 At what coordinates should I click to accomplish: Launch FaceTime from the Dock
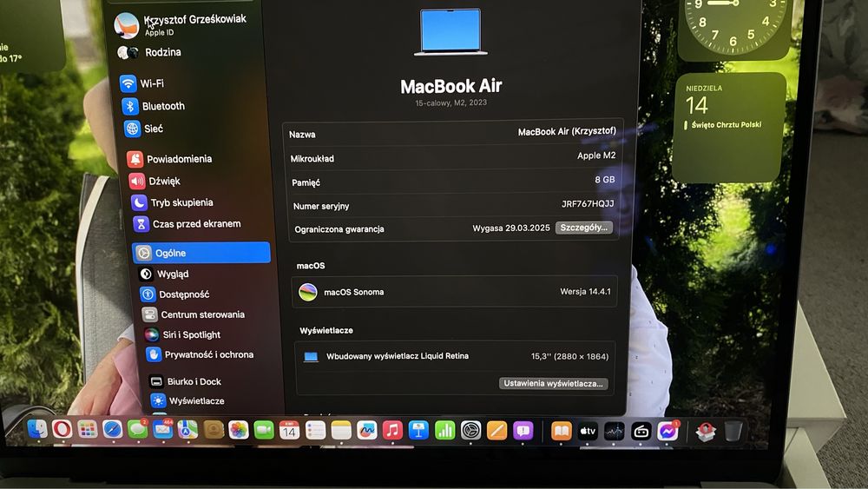pos(264,430)
